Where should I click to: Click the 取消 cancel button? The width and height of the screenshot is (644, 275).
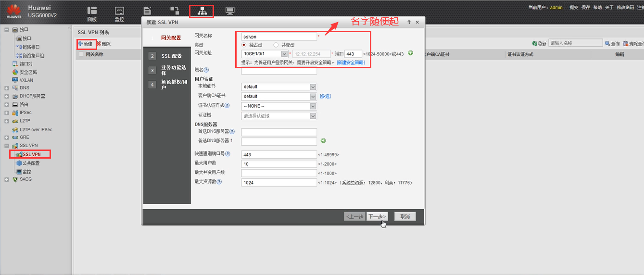pyautogui.click(x=405, y=217)
